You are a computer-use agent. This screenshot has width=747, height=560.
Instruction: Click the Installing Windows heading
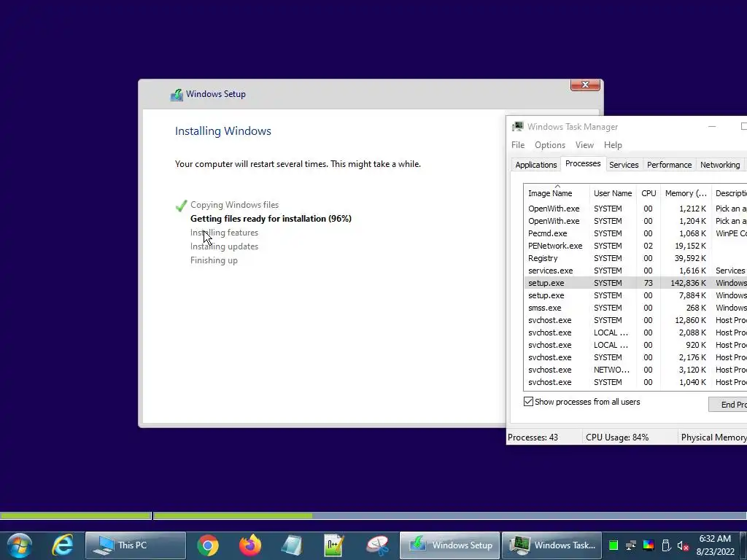(223, 131)
